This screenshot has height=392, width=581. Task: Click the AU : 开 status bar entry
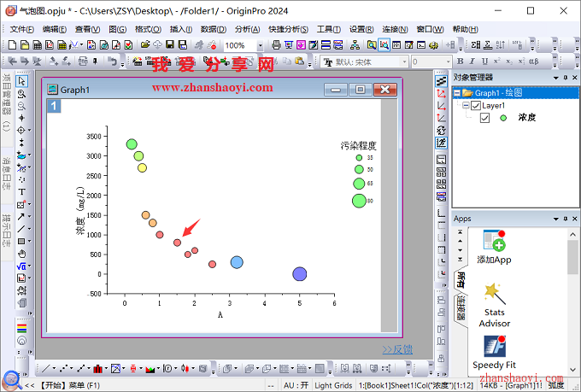[296, 386]
